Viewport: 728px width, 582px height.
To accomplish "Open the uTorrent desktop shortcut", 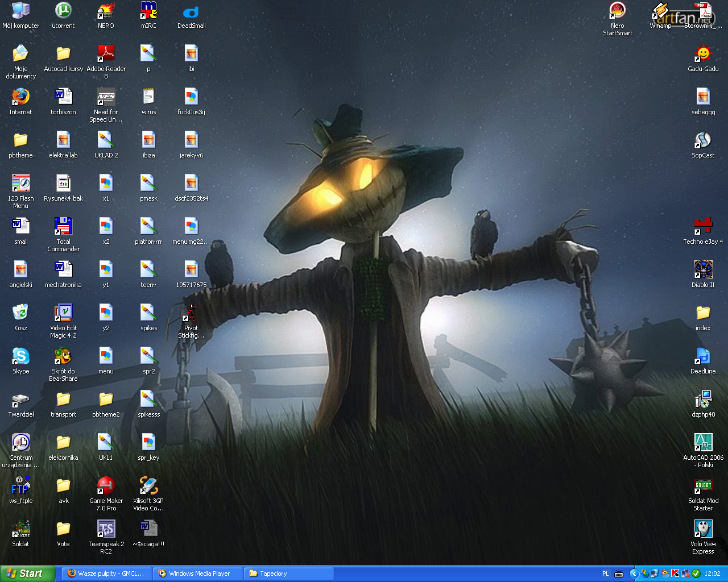I will [x=63, y=11].
